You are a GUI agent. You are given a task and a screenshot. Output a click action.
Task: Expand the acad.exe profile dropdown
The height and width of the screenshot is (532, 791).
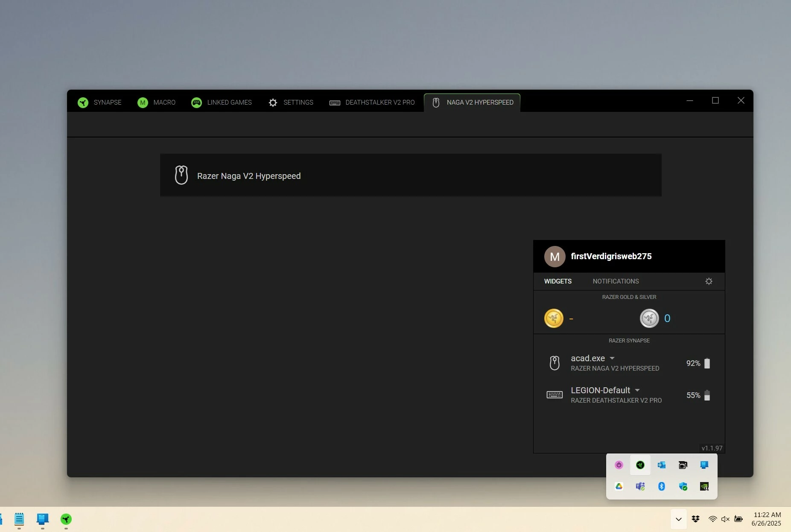[612, 358]
